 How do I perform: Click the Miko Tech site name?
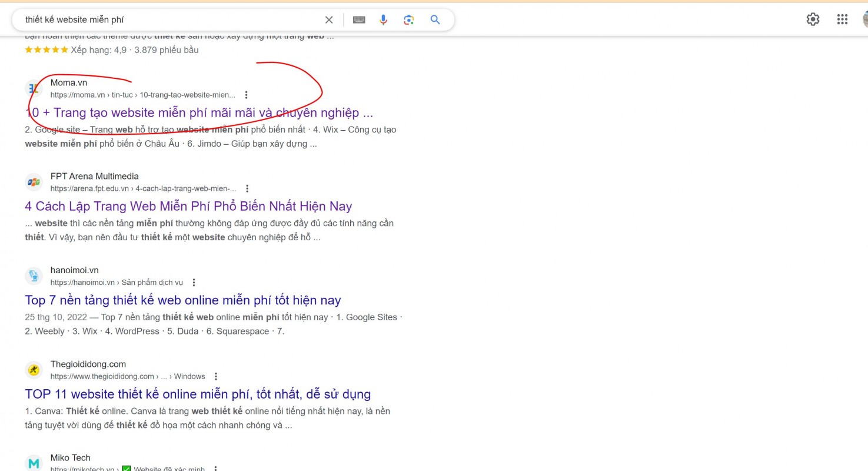coord(71,458)
